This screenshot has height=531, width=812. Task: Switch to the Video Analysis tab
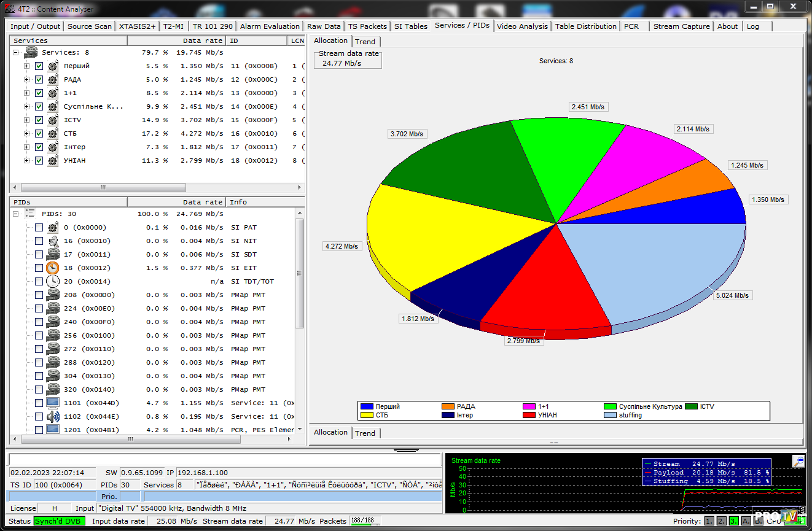click(x=522, y=26)
